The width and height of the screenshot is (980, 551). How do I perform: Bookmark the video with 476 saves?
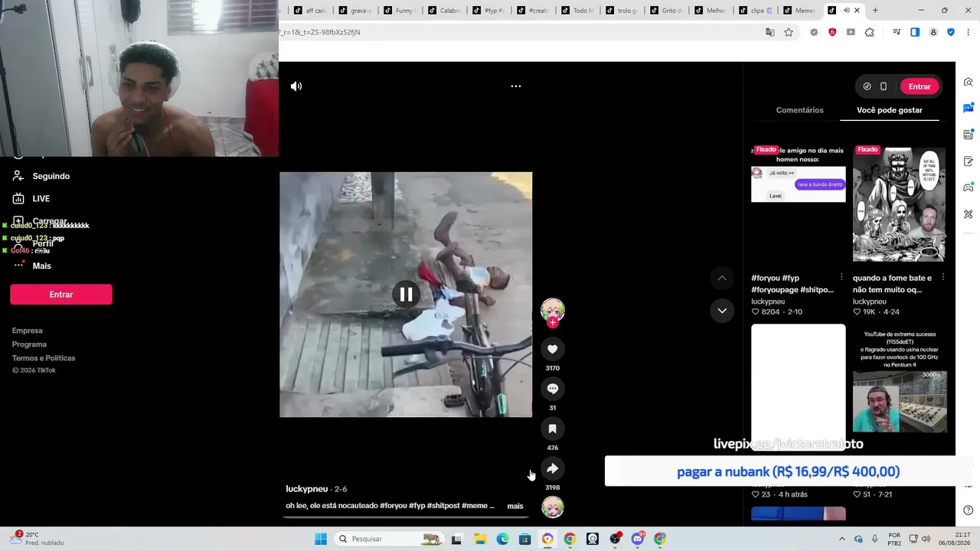(552, 429)
